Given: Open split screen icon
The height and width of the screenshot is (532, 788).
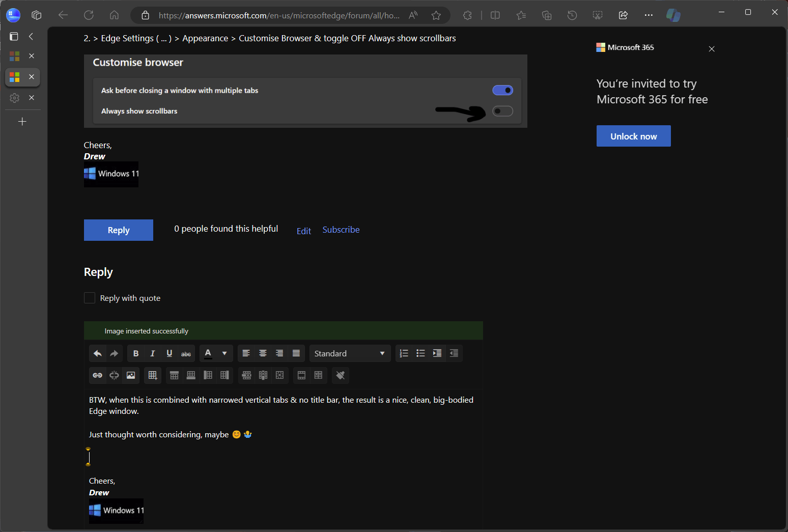Looking at the screenshot, I should tap(495, 15).
